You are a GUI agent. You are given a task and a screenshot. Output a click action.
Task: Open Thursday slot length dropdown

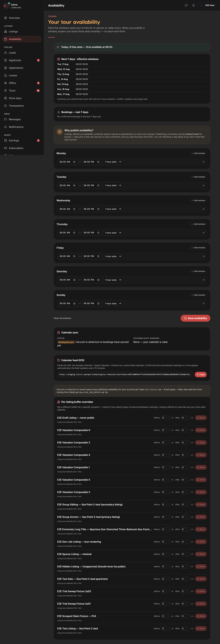coord(112,233)
